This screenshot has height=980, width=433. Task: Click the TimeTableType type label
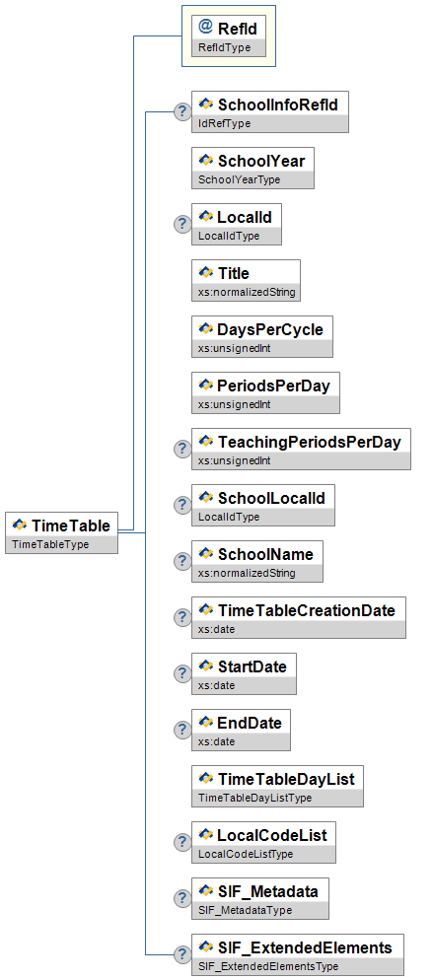tap(50, 544)
